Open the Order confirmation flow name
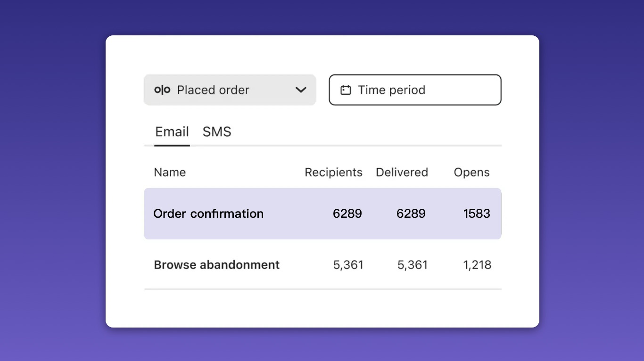The image size is (644, 361). (208, 213)
